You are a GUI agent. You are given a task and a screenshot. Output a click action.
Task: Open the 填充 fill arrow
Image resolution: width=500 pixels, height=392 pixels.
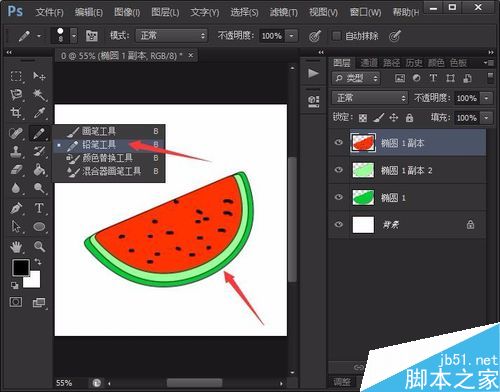click(487, 118)
